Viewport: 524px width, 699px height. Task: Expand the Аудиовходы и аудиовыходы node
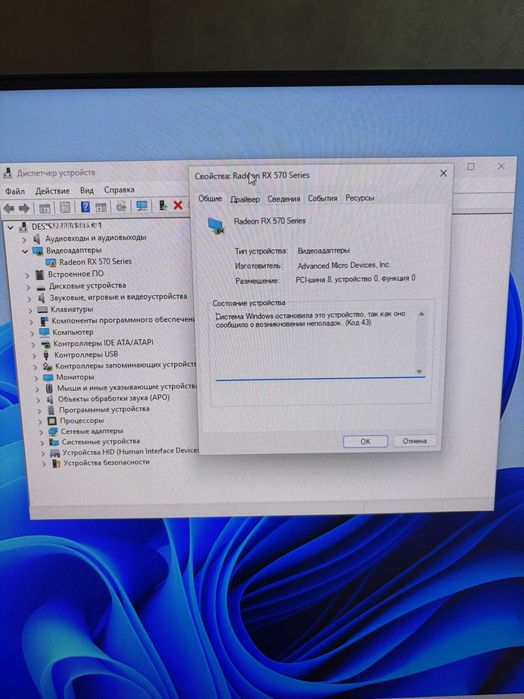click(25, 239)
